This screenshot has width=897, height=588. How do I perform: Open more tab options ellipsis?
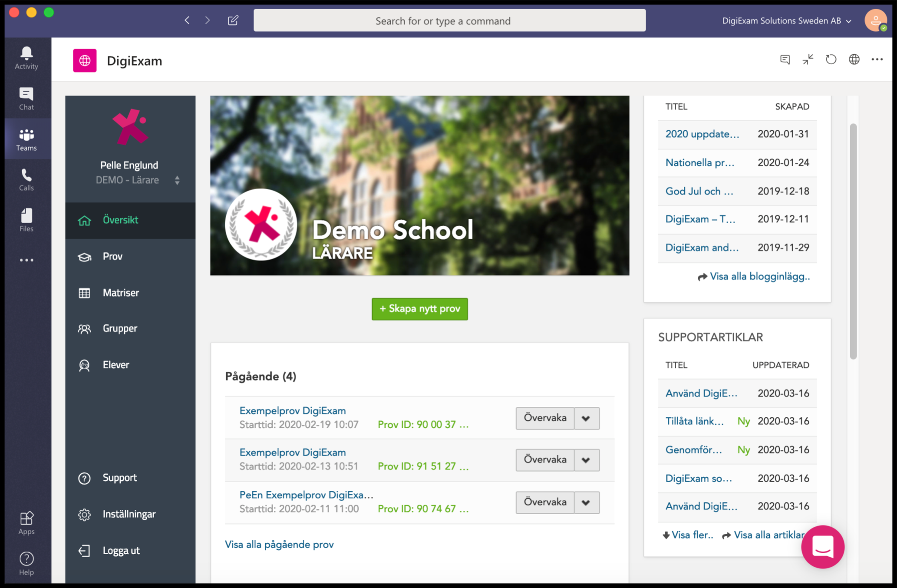pyautogui.click(x=877, y=59)
